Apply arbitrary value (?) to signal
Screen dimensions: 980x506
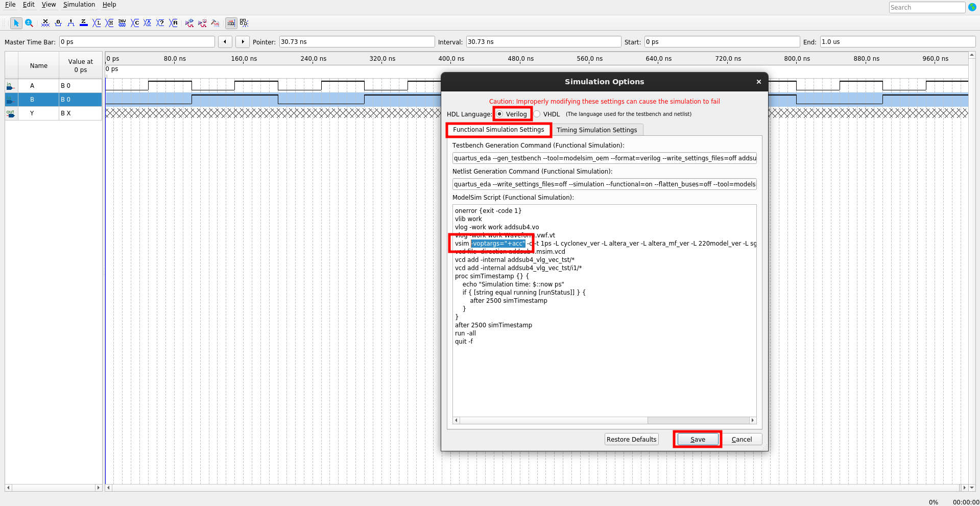[160, 23]
